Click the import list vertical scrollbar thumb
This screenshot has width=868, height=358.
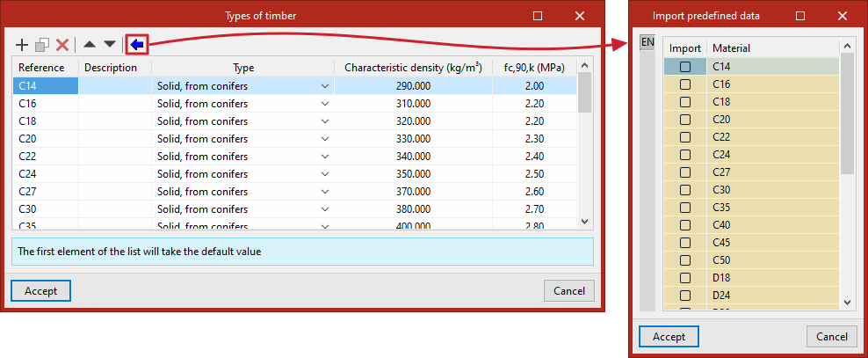click(x=848, y=113)
